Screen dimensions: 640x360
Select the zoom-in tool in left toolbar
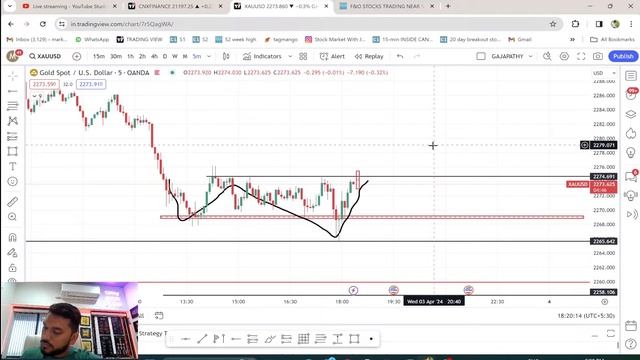tap(12, 217)
